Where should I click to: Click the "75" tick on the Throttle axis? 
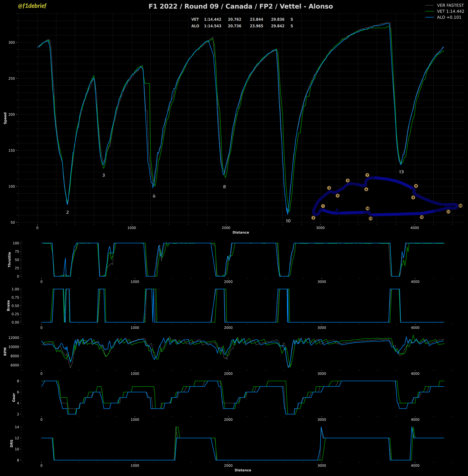coord(17,251)
